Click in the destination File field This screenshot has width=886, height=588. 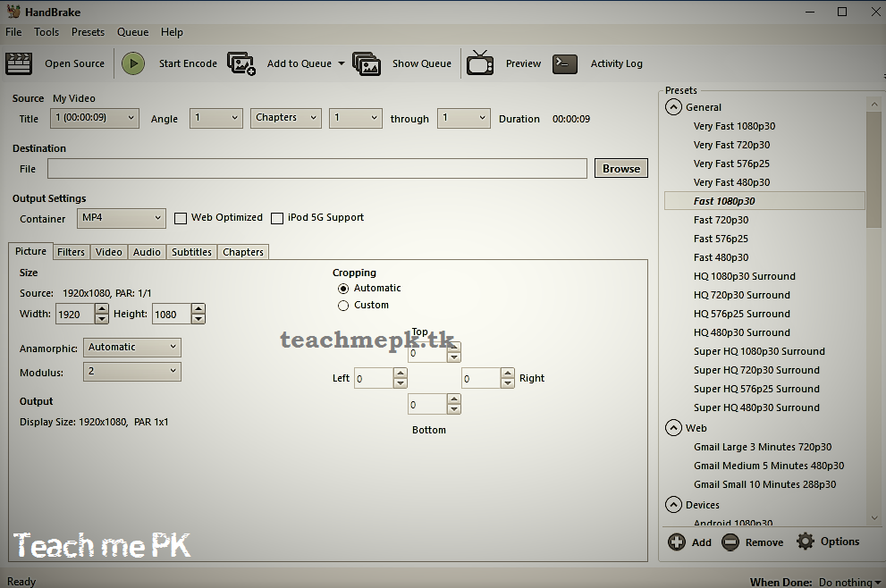(x=317, y=168)
